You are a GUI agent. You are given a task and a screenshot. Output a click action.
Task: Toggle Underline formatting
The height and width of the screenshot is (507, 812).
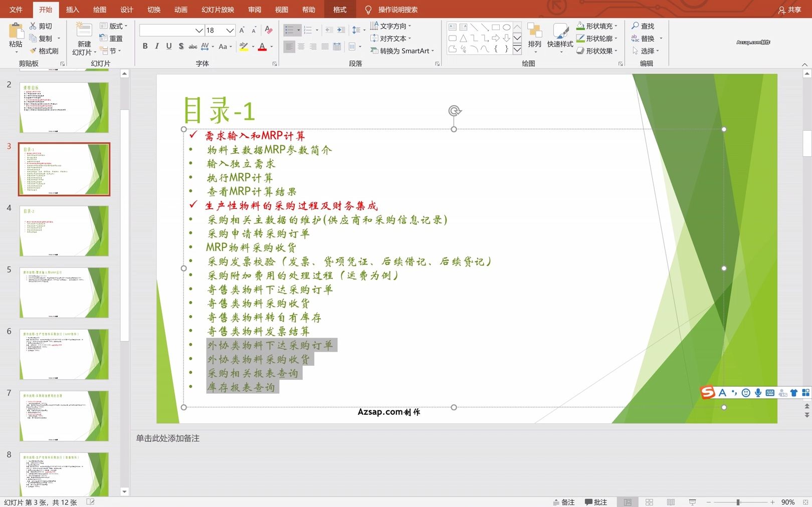click(169, 46)
